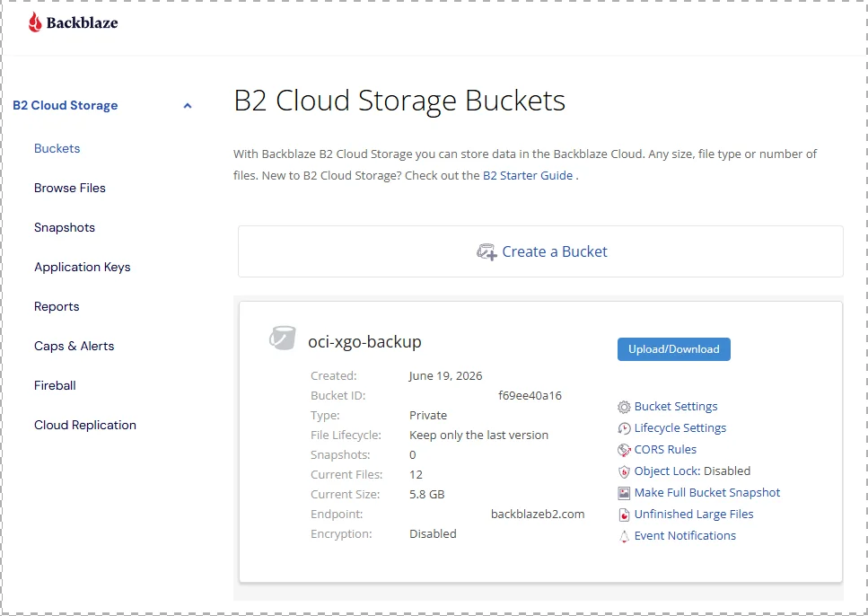Open Reports in the sidebar

tap(57, 306)
